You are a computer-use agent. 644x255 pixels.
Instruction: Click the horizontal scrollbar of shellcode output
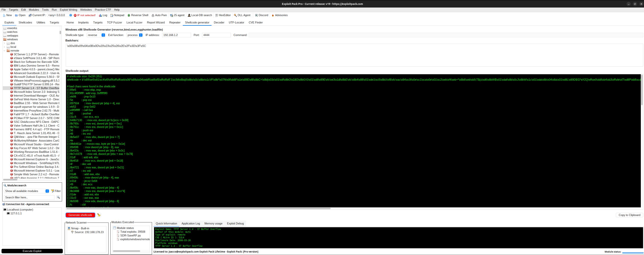pos(199,208)
